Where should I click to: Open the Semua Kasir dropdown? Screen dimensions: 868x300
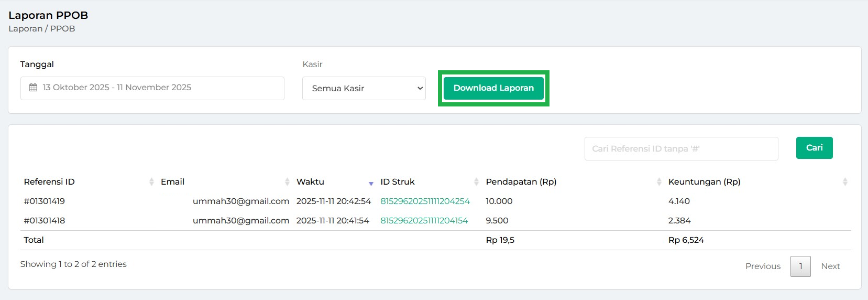(364, 88)
